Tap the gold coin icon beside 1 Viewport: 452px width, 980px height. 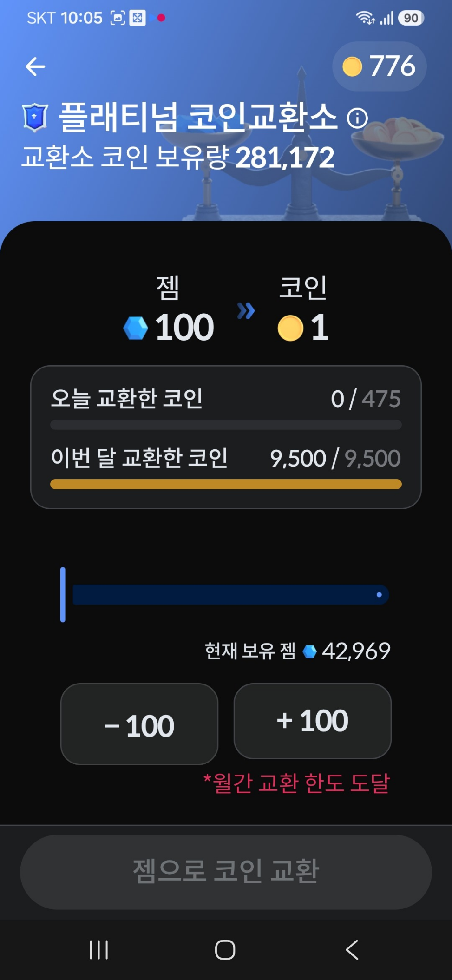290,328
